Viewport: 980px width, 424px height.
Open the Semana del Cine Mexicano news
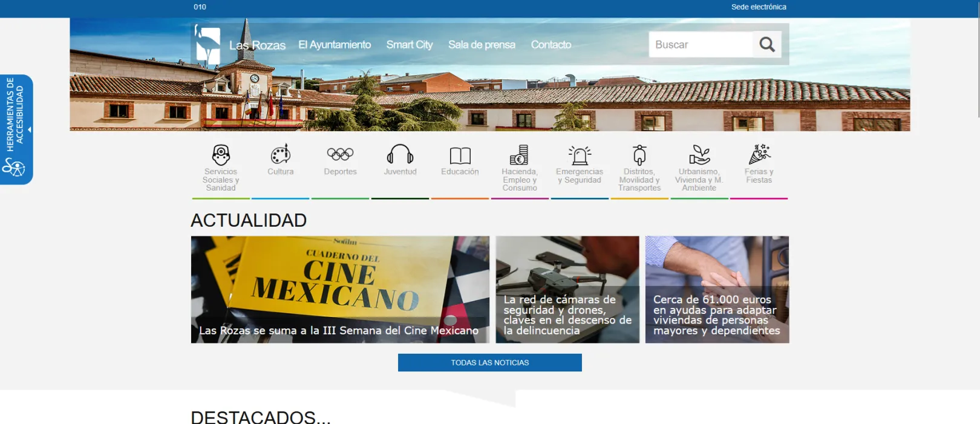[x=341, y=290]
